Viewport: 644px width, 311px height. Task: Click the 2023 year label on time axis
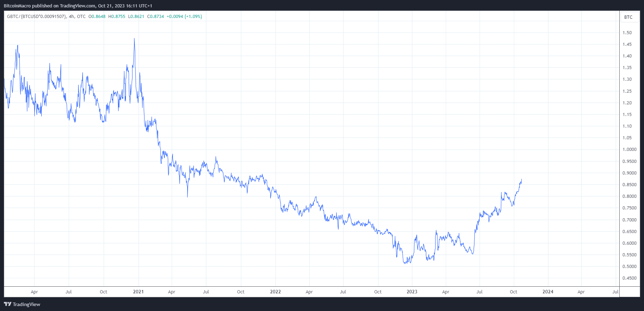point(412,292)
